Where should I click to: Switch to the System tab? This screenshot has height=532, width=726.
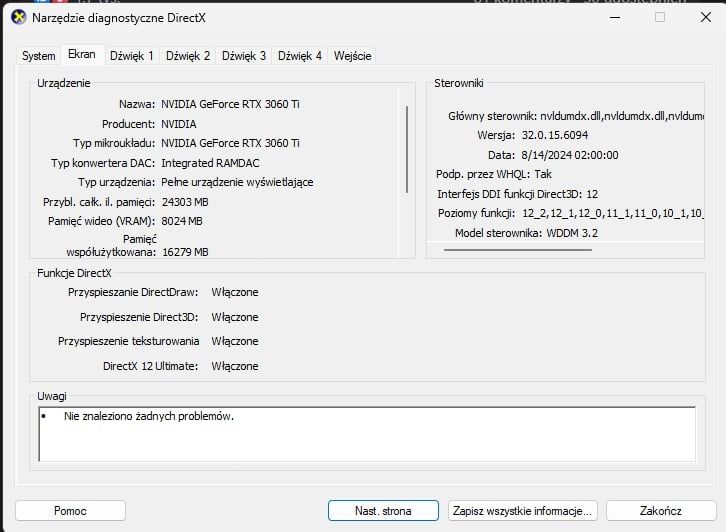(x=39, y=56)
